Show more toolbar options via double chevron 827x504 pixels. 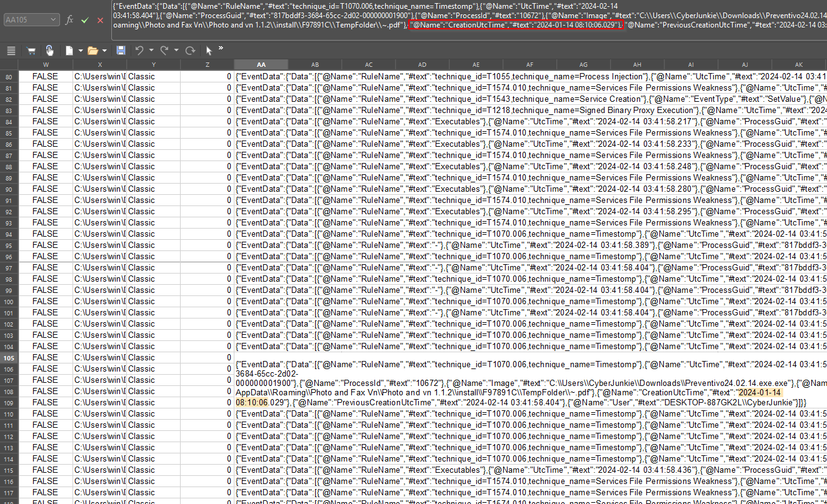pyautogui.click(x=221, y=48)
